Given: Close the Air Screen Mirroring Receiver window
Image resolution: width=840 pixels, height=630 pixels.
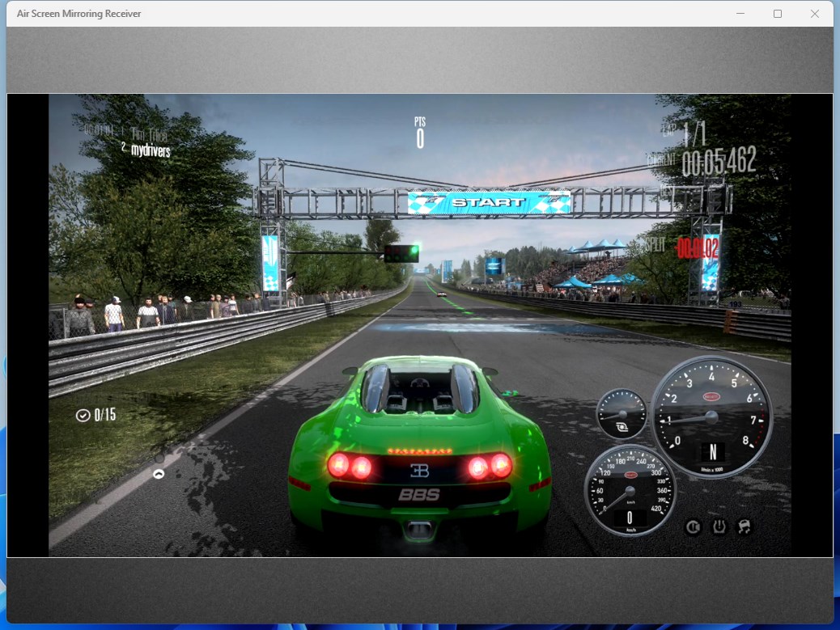Looking at the screenshot, I should (x=814, y=14).
